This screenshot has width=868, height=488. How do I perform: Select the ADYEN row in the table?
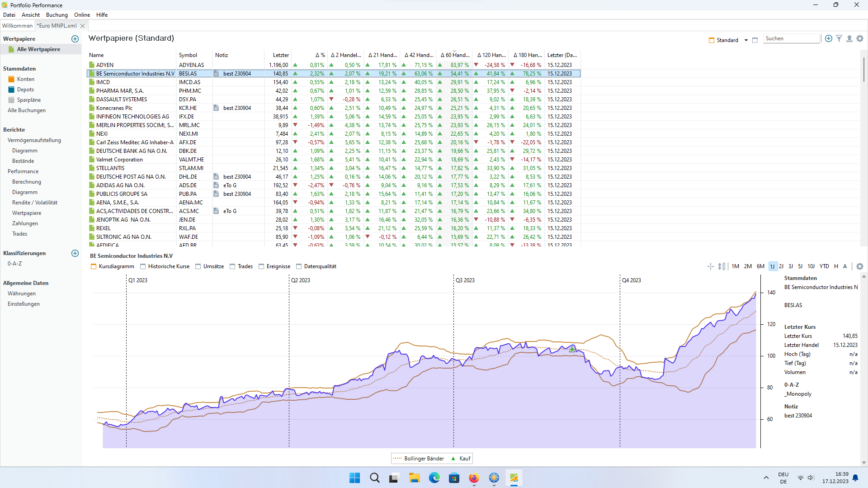point(334,65)
